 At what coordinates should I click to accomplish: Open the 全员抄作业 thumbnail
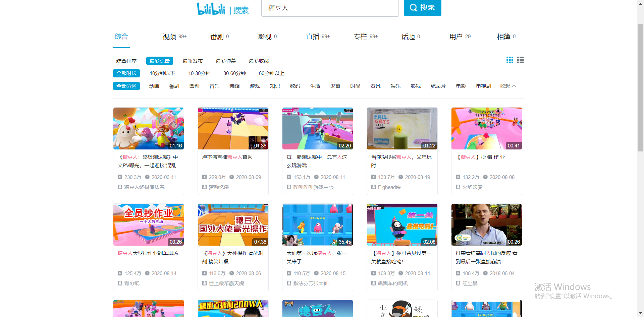pos(149,225)
